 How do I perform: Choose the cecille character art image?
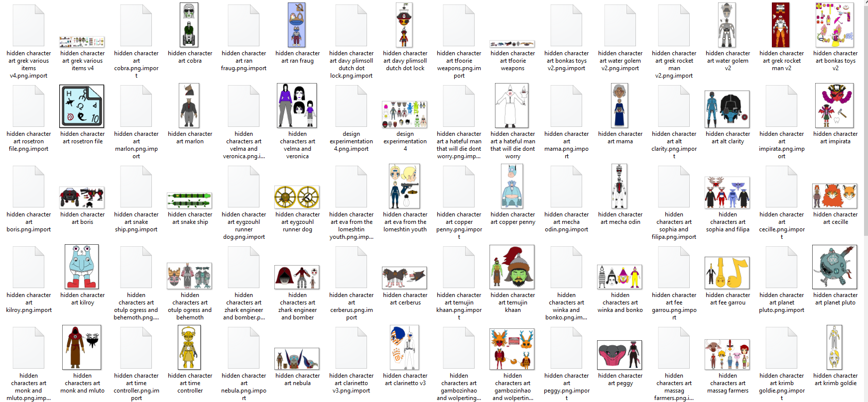pyautogui.click(x=835, y=196)
